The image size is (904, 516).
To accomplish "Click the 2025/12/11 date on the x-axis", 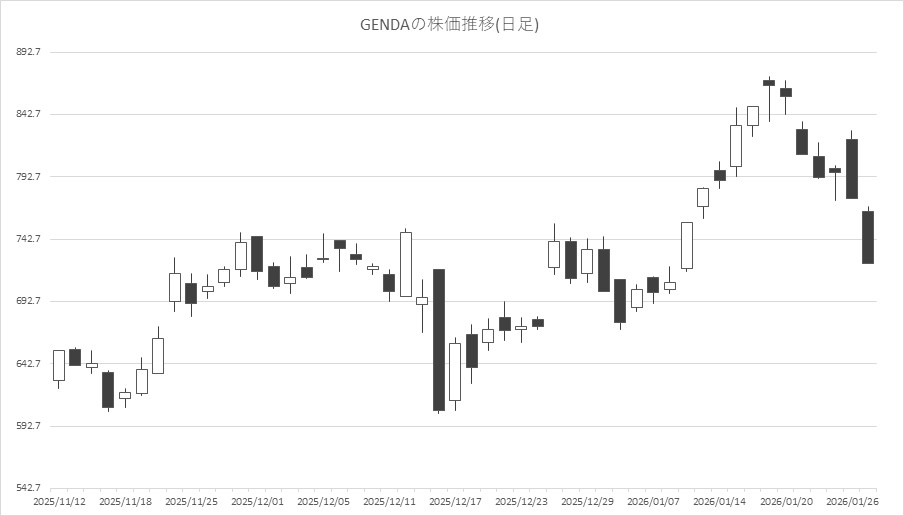I will coord(389,501).
